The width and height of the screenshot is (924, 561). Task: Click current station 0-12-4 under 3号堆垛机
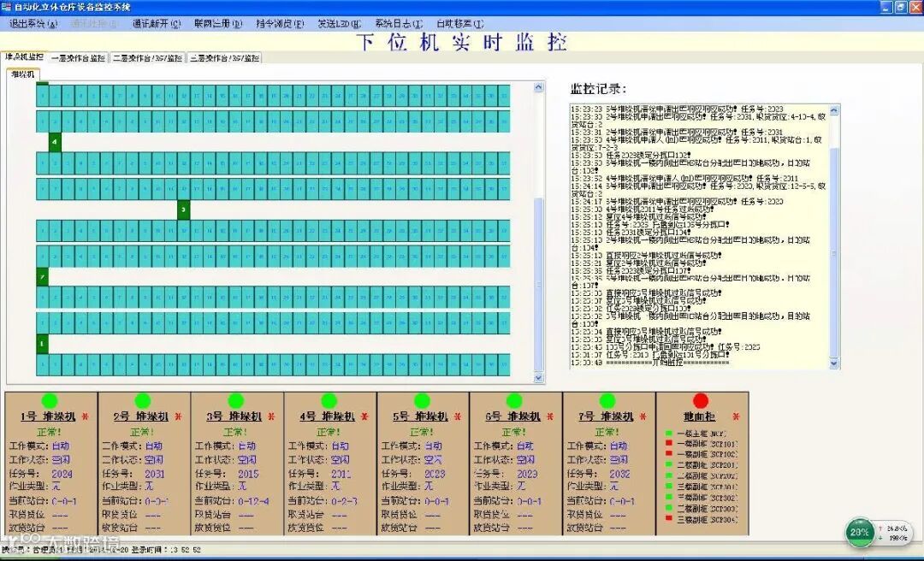tap(253, 501)
